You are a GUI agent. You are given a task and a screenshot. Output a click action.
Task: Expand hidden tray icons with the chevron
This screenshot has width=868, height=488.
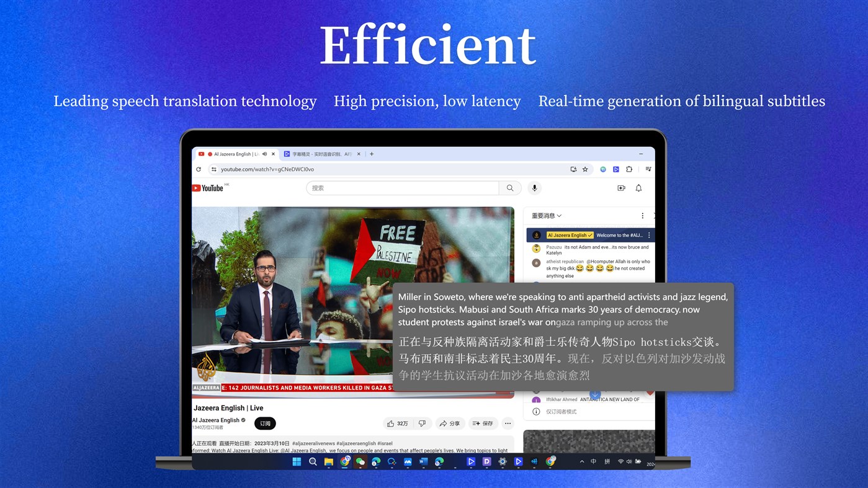click(x=581, y=461)
